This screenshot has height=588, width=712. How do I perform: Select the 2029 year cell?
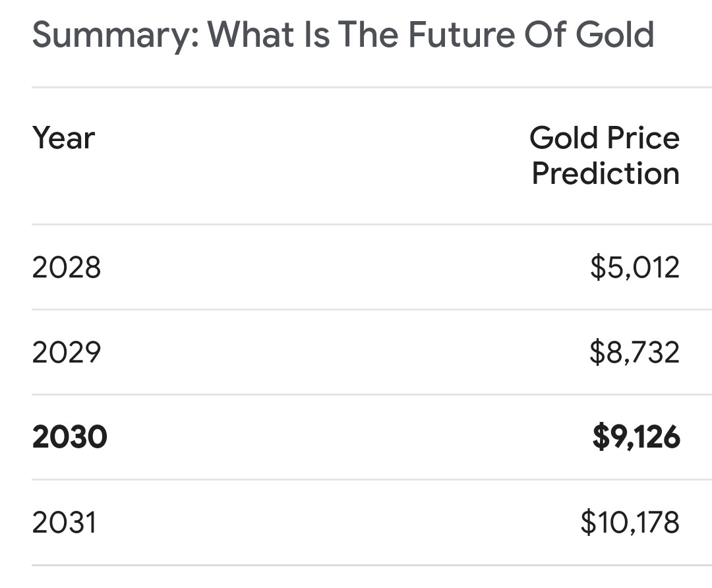pos(67,353)
